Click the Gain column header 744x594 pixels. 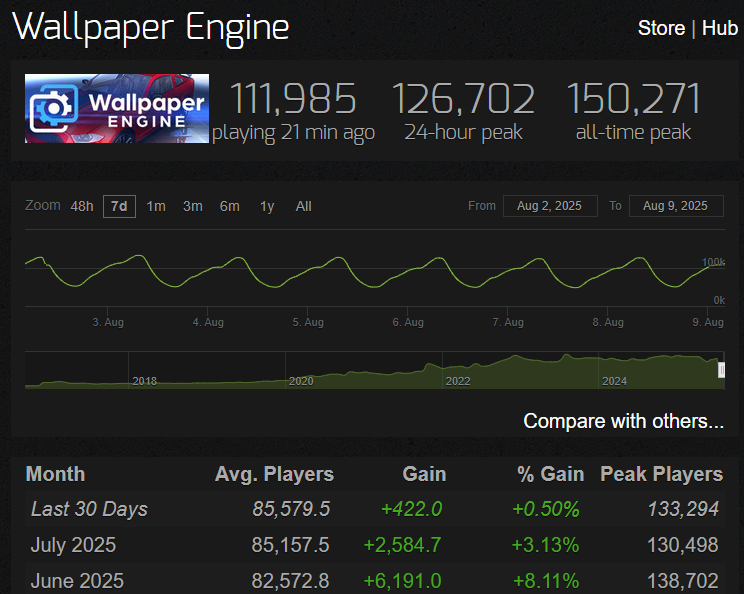tap(424, 474)
